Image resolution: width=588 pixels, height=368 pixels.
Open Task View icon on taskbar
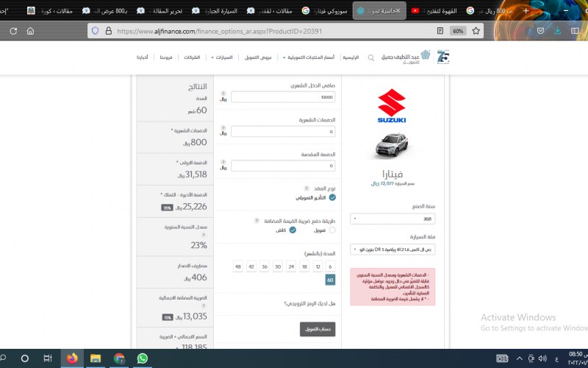click(x=48, y=358)
